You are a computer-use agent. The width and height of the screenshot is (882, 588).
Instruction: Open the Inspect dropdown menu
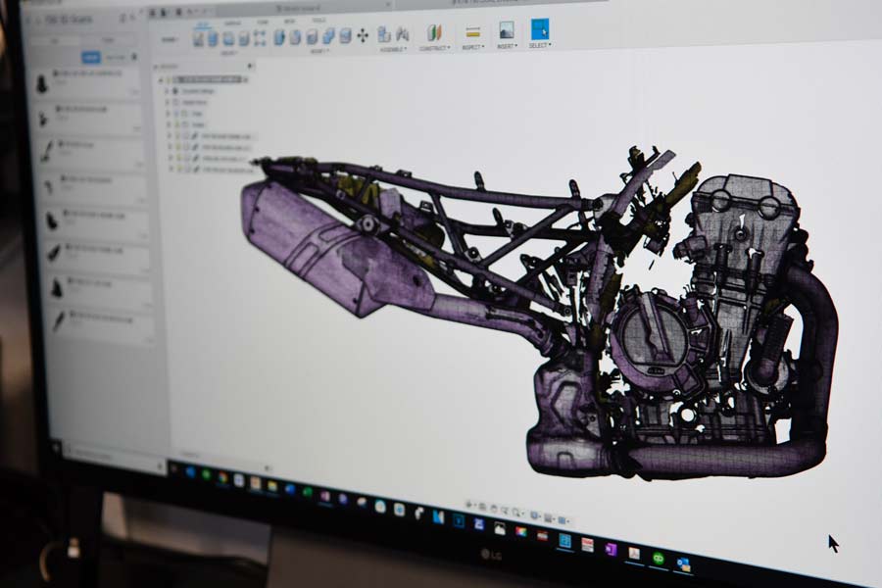[x=472, y=46]
